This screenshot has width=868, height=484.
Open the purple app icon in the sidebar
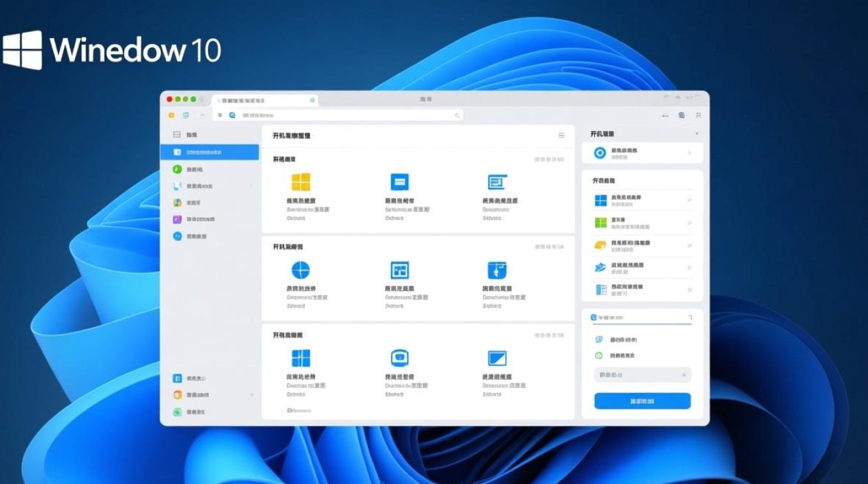pos(177,219)
